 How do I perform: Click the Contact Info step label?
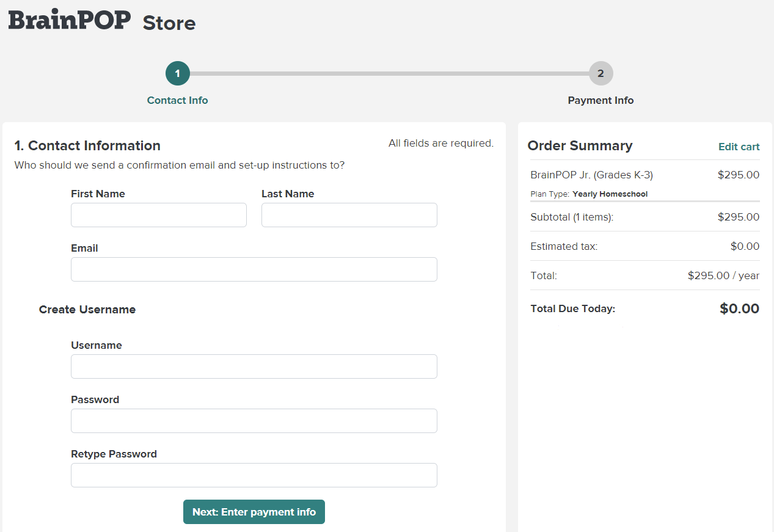178,100
